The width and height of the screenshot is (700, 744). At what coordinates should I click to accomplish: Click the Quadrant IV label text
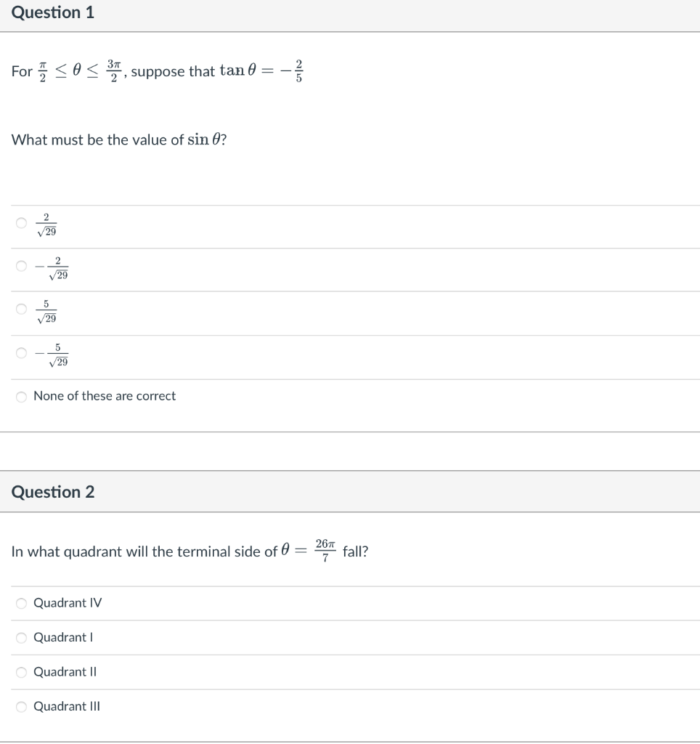tap(68, 603)
